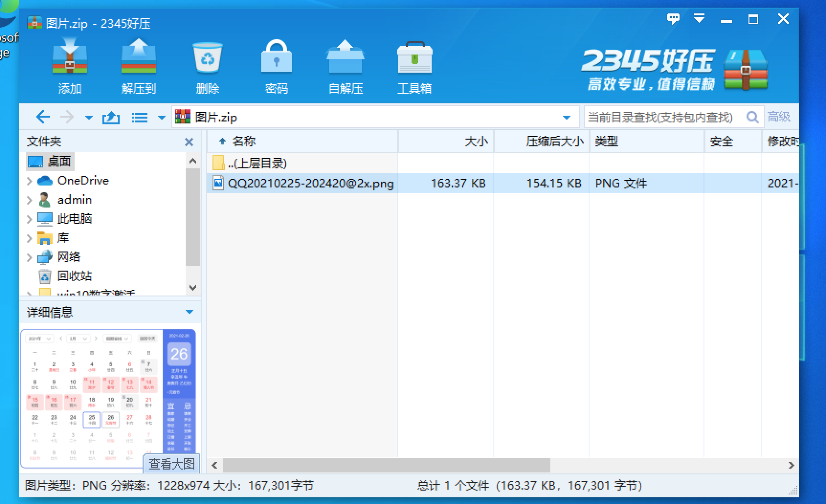The width and height of the screenshot is (826, 504).
Task: Click the 删除 (Delete) recycle icon
Action: tap(208, 67)
